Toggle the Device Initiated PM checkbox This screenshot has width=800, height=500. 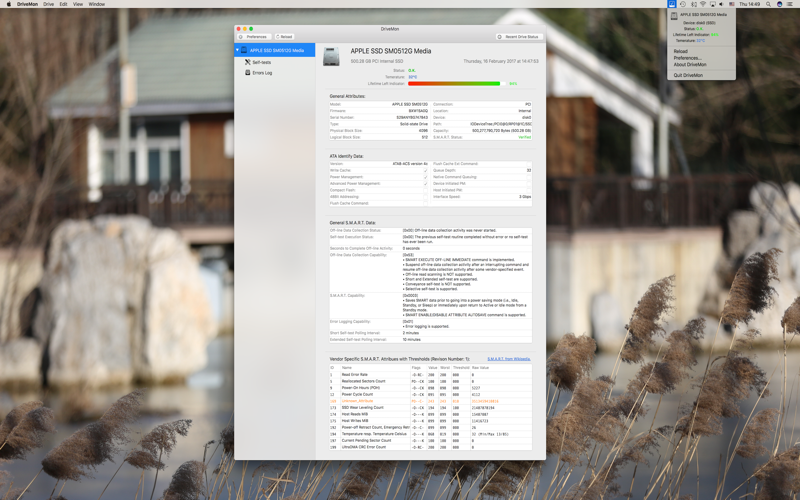point(529,184)
